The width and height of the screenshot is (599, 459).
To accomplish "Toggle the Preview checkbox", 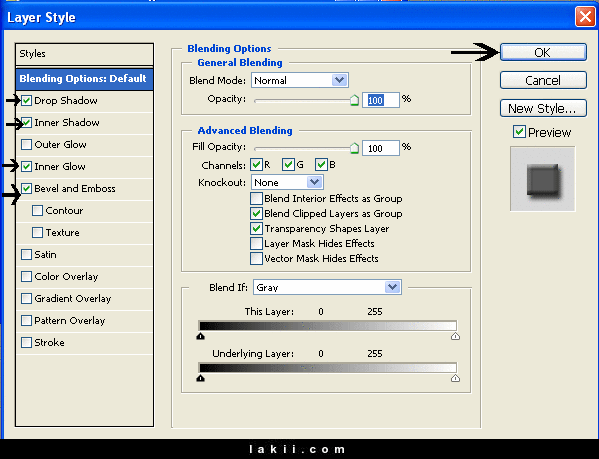I will pyautogui.click(x=519, y=132).
